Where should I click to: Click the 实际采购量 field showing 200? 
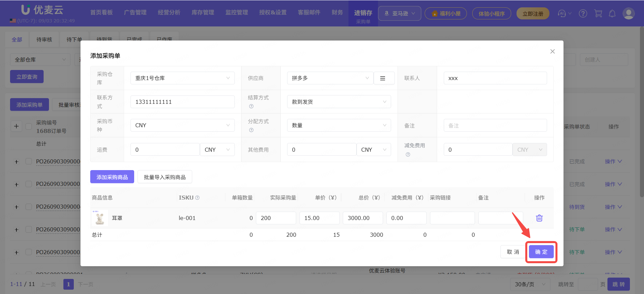[x=276, y=218]
